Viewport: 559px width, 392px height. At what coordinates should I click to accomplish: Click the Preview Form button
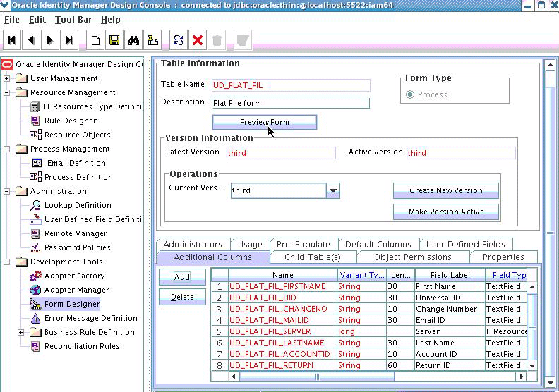coord(264,122)
